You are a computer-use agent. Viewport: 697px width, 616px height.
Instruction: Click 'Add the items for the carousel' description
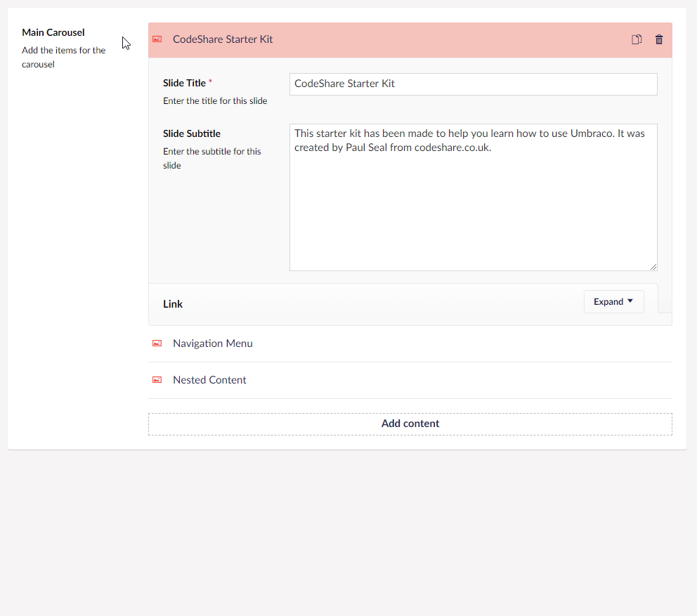(63, 58)
